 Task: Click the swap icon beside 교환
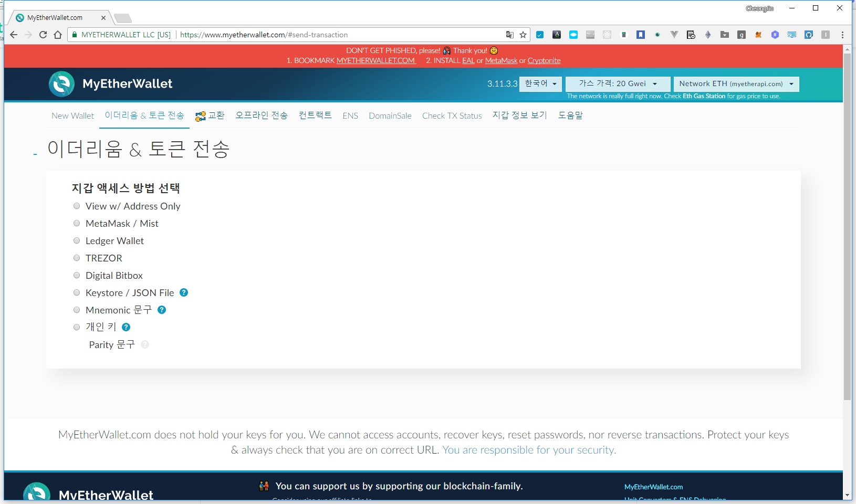point(200,116)
